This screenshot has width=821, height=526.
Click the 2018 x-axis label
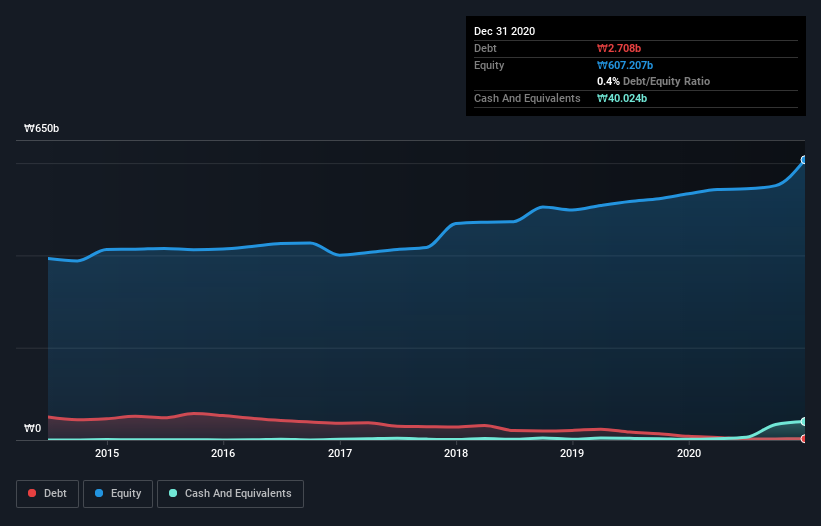[456, 453]
